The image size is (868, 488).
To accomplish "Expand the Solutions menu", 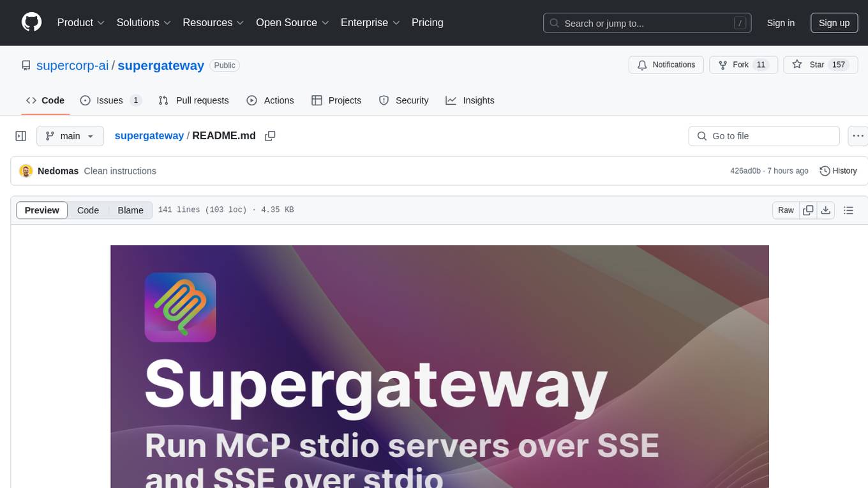I will (x=144, y=22).
